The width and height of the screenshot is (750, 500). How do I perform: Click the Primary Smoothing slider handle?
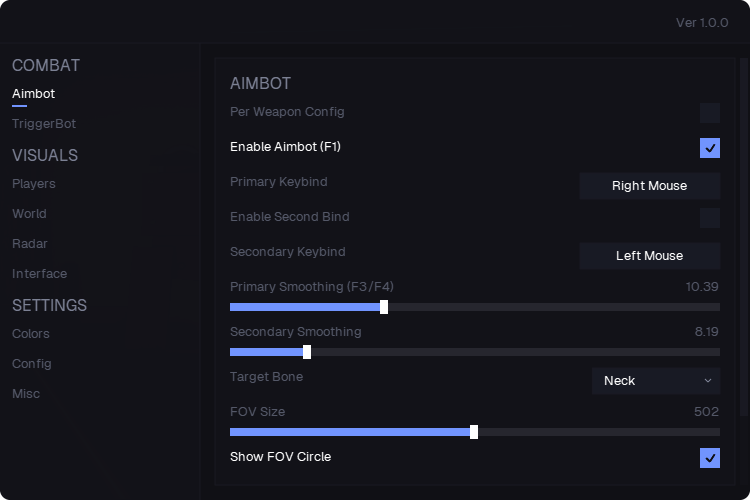[384, 307]
